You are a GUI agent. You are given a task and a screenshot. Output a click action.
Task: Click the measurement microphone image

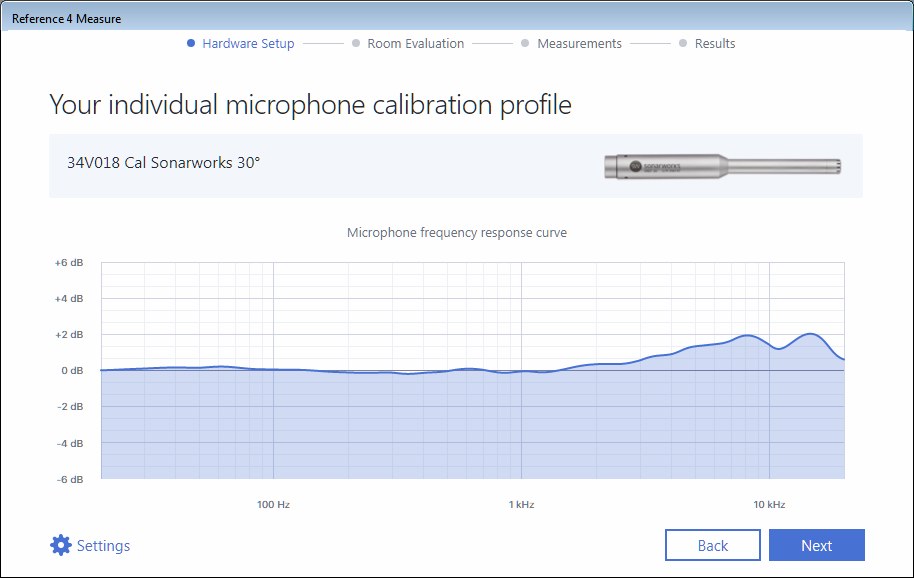pyautogui.click(x=724, y=166)
